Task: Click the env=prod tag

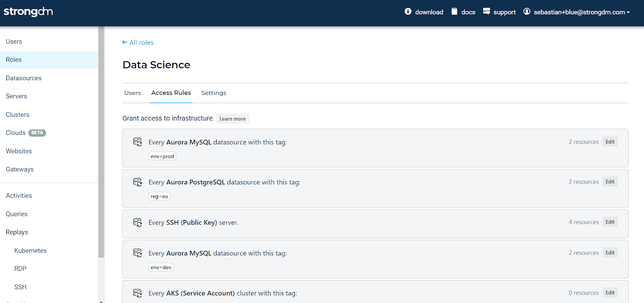Action: click(x=162, y=156)
